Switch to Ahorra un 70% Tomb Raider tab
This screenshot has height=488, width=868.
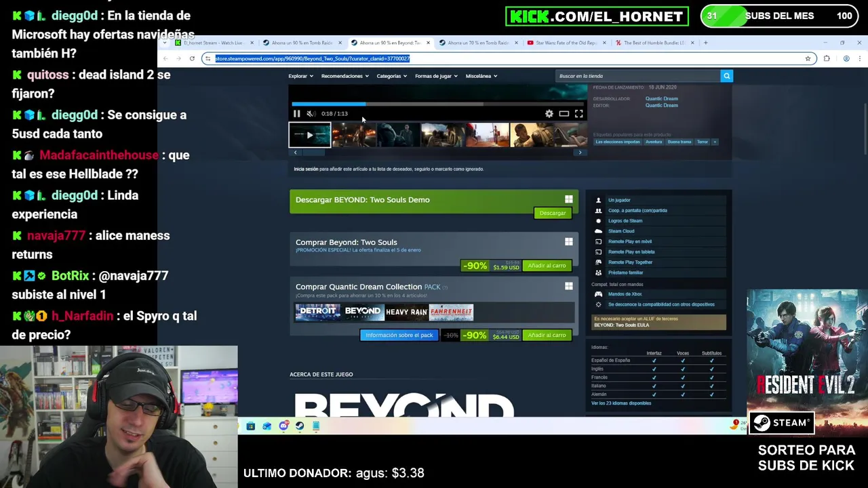[478, 43]
